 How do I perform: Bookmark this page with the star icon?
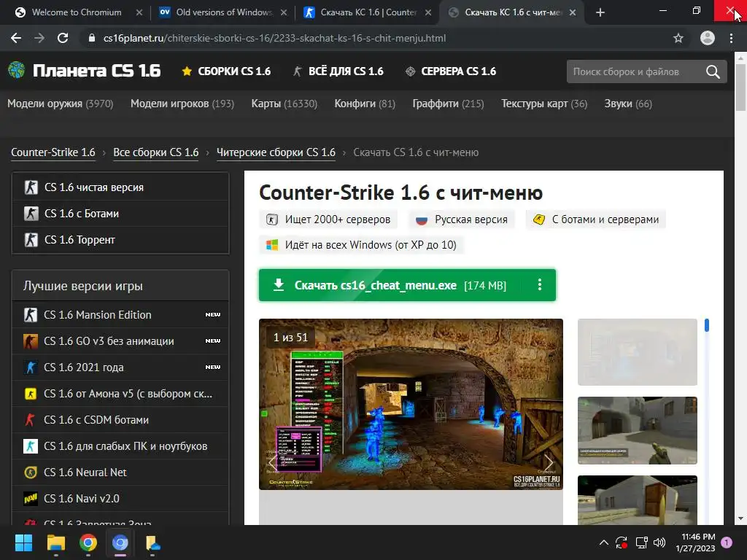[x=678, y=38]
